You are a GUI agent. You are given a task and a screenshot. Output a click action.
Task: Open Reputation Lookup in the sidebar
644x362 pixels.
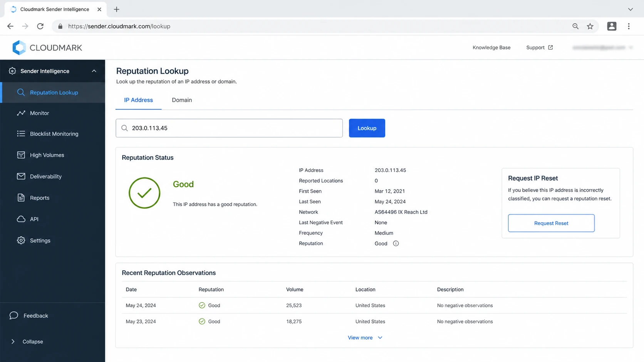point(53,92)
